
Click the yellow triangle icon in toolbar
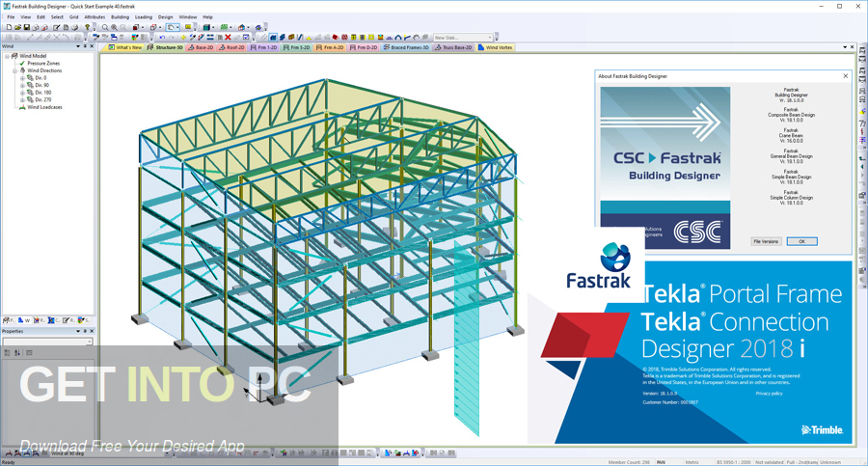(x=309, y=38)
